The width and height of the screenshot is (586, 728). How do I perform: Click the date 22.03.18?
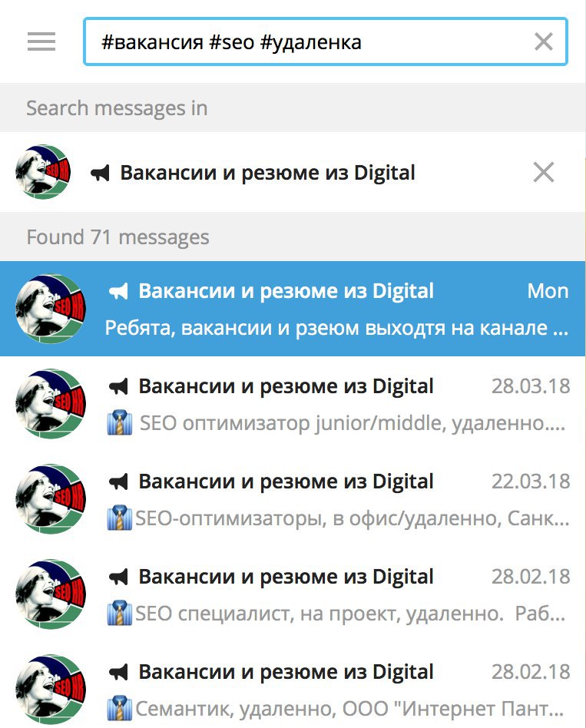pyautogui.click(x=531, y=481)
